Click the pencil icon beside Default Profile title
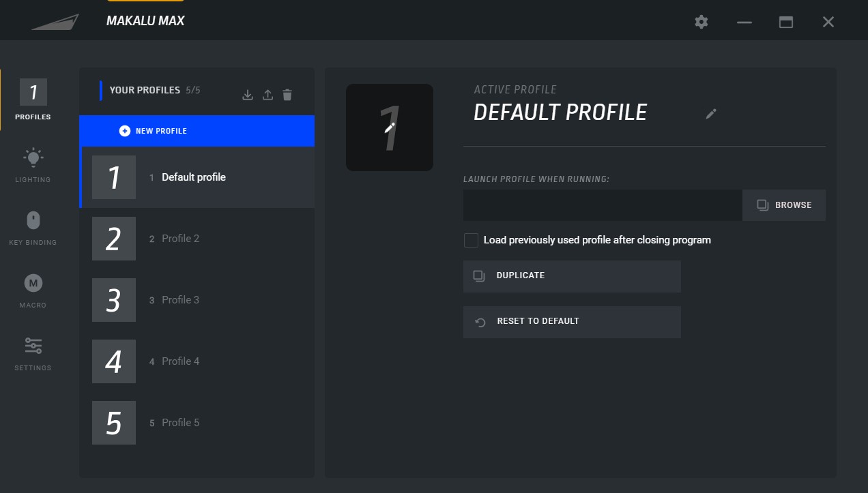Viewport: 868px width, 493px height. (711, 114)
